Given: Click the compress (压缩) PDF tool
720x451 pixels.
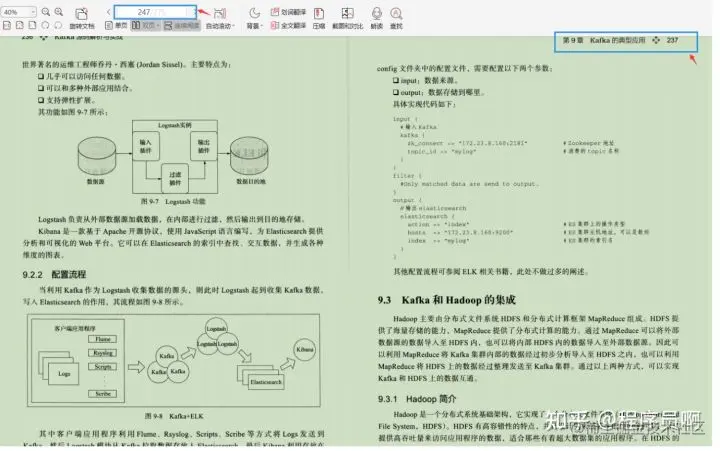Looking at the screenshot, I should coord(319,19).
